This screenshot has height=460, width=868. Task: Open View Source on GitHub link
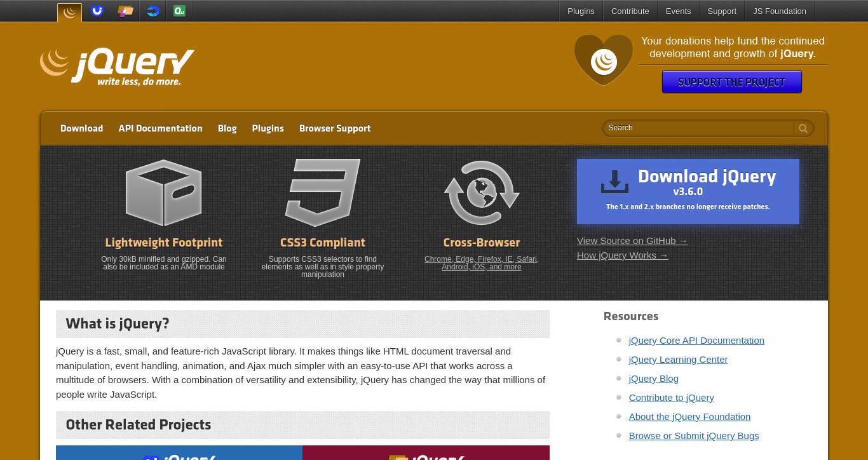(x=632, y=241)
